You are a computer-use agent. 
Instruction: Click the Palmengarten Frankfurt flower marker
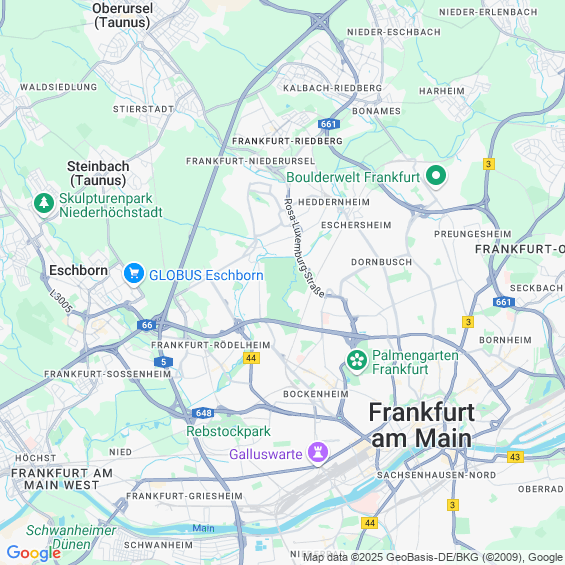click(x=357, y=361)
